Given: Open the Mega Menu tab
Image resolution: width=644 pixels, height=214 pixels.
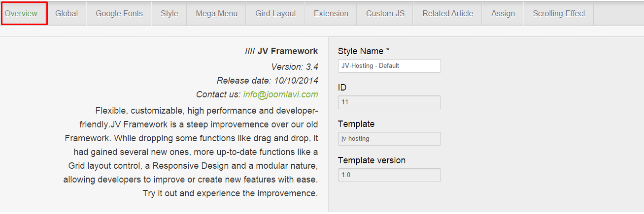Looking at the screenshot, I should coord(216,13).
